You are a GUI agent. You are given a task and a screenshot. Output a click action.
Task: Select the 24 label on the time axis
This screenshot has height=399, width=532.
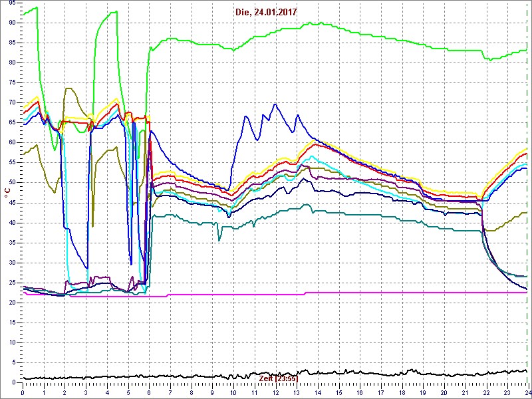click(527, 392)
